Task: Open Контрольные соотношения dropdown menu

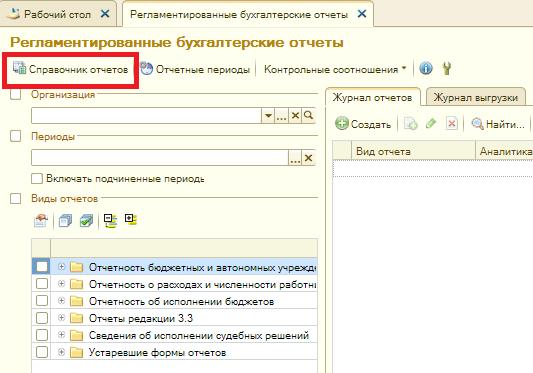Action: pos(335,69)
